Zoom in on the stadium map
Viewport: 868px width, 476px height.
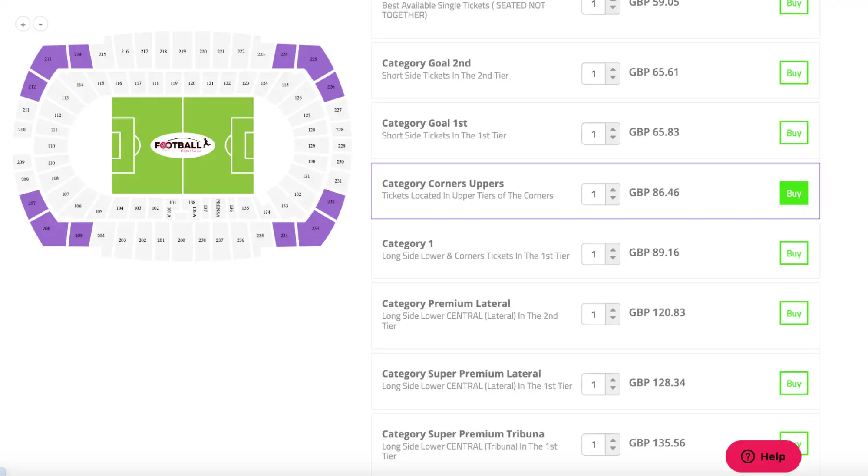click(23, 24)
